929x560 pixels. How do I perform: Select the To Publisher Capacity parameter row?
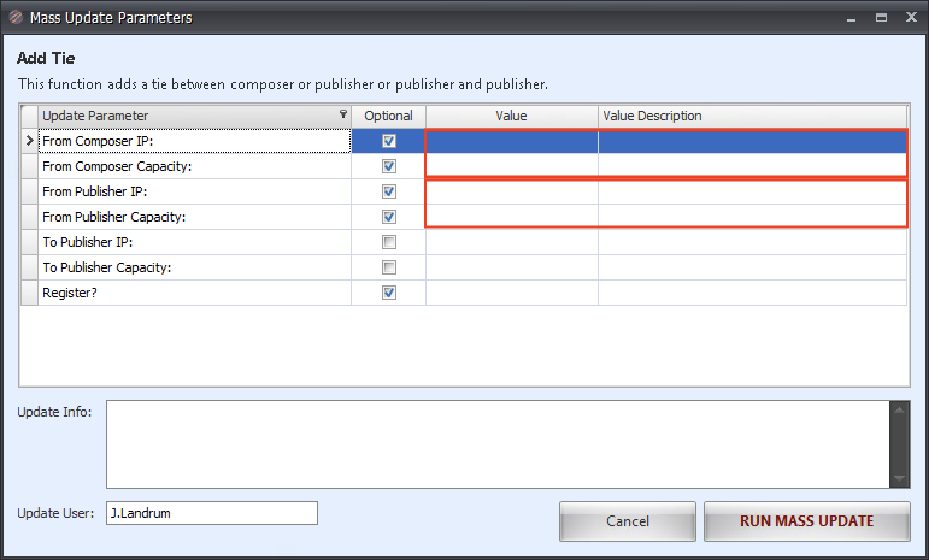pyautogui.click(x=193, y=267)
